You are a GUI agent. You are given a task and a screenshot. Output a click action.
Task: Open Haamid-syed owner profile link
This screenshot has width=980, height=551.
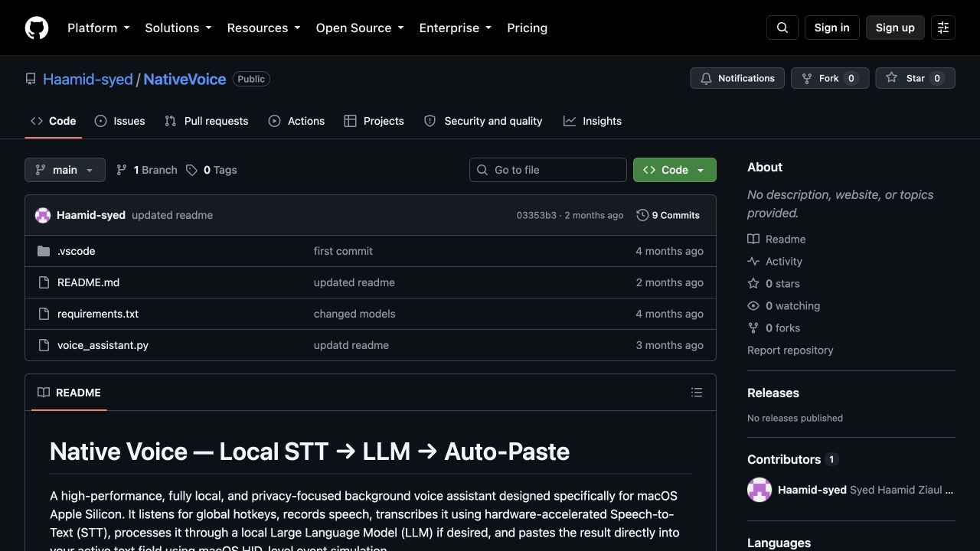(x=88, y=79)
